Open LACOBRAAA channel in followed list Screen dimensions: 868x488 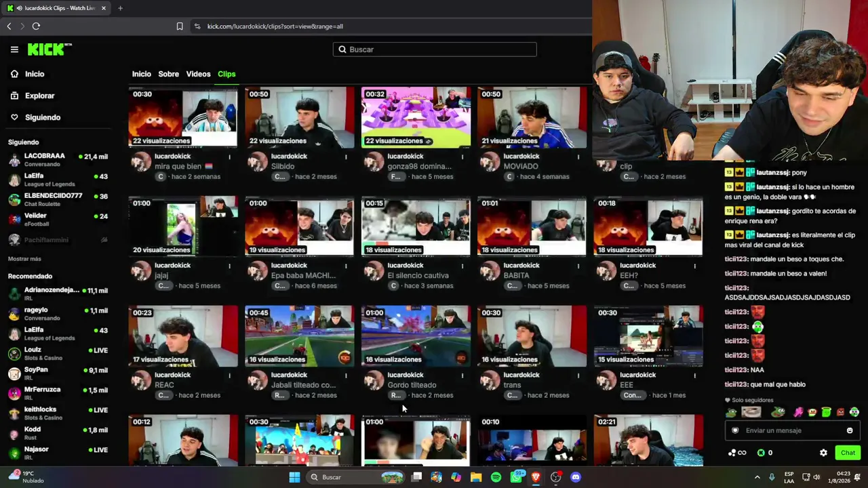point(58,160)
